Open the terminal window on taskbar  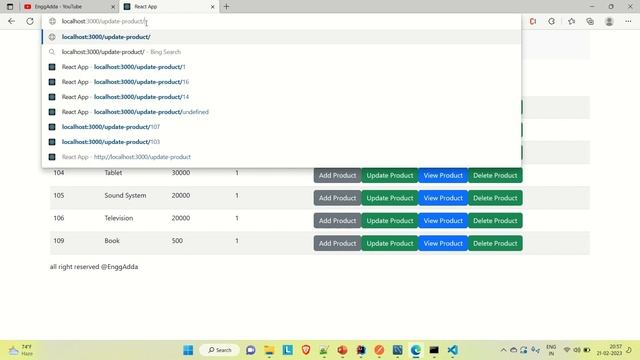pyautogui.click(x=434, y=350)
